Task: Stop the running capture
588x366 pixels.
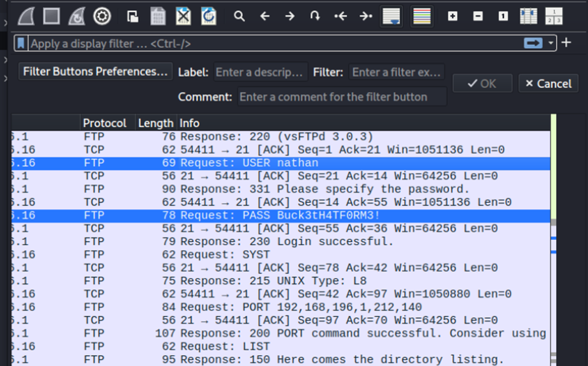Action: point(51,16)
